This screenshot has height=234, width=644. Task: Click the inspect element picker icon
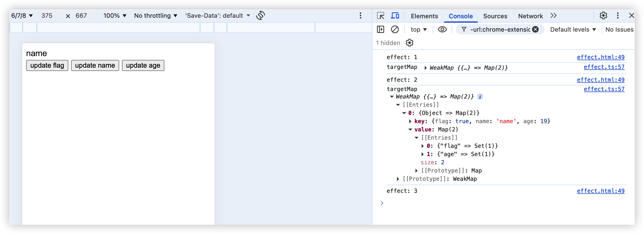(380, 16)
